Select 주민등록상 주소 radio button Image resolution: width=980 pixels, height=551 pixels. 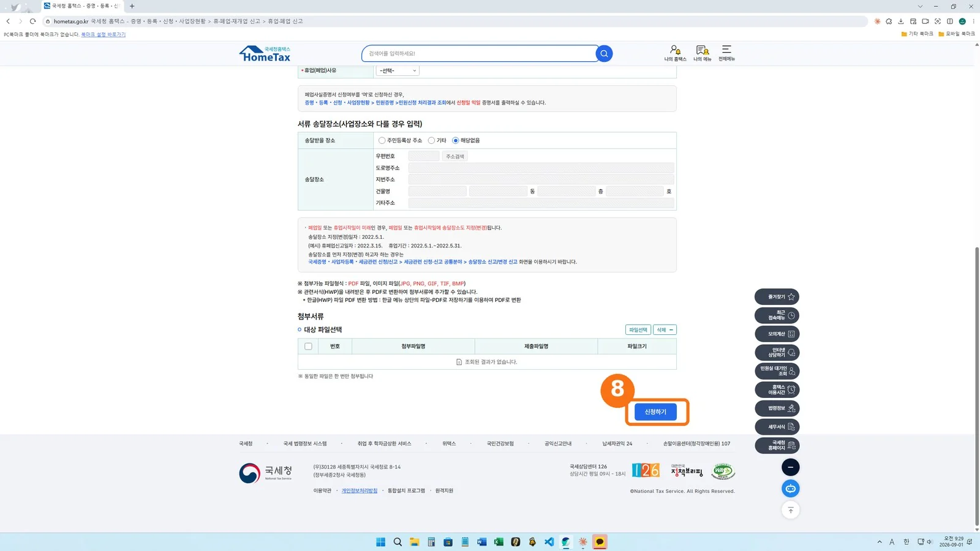pyautogui.click(x=382, y=140)
